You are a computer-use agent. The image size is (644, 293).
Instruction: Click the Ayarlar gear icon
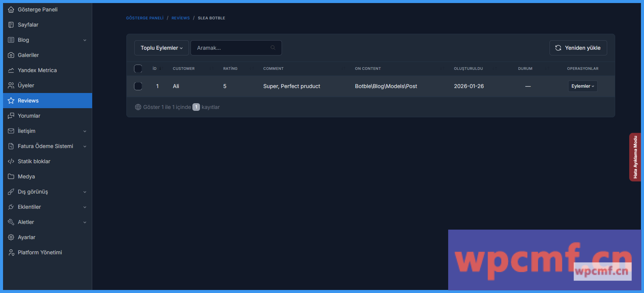(11, 237)
